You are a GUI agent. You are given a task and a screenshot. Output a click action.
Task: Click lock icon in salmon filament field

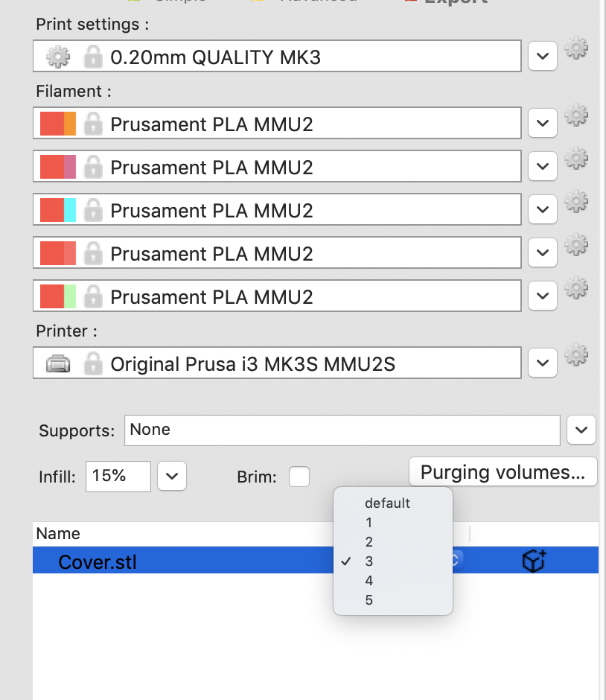point(93,252)
